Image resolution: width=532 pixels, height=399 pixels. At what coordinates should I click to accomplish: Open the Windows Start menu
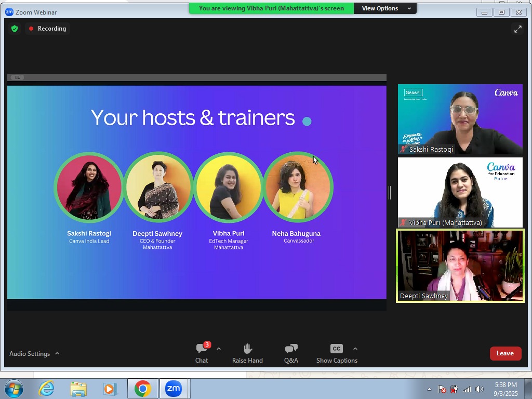point(14,389)
